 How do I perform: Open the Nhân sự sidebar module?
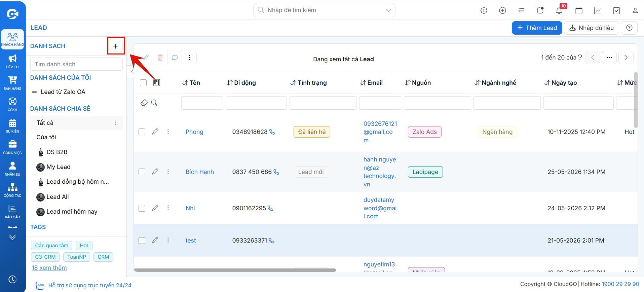pos(12,169)
